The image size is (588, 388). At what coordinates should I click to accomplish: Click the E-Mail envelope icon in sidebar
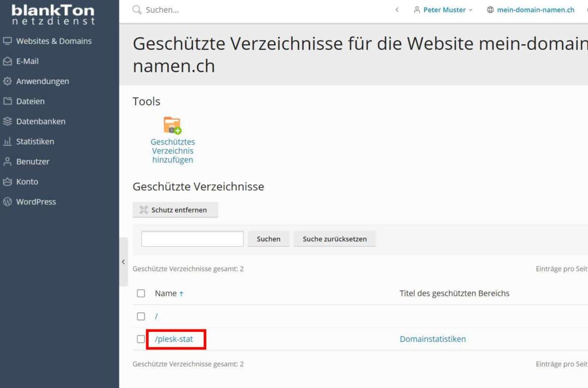pos(7,61)
